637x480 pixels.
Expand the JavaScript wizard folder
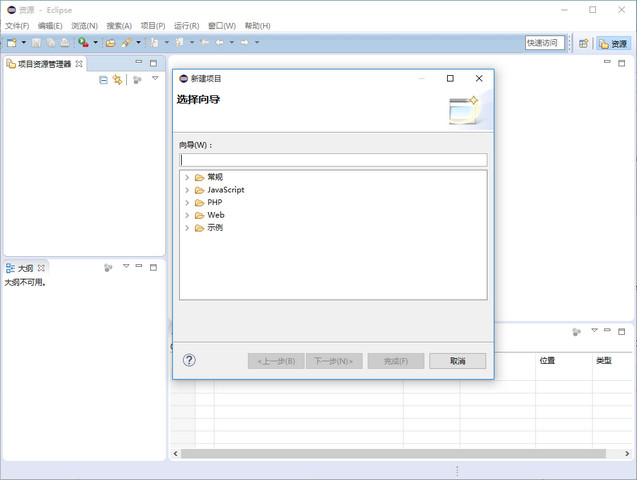click(x=186, y=190)
